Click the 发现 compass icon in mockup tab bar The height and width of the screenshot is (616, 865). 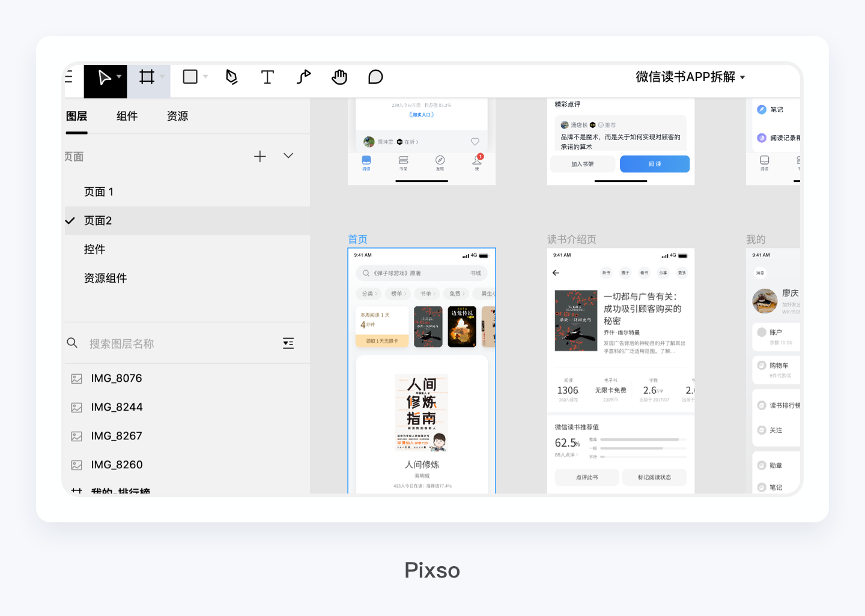(x=440, y=160)
